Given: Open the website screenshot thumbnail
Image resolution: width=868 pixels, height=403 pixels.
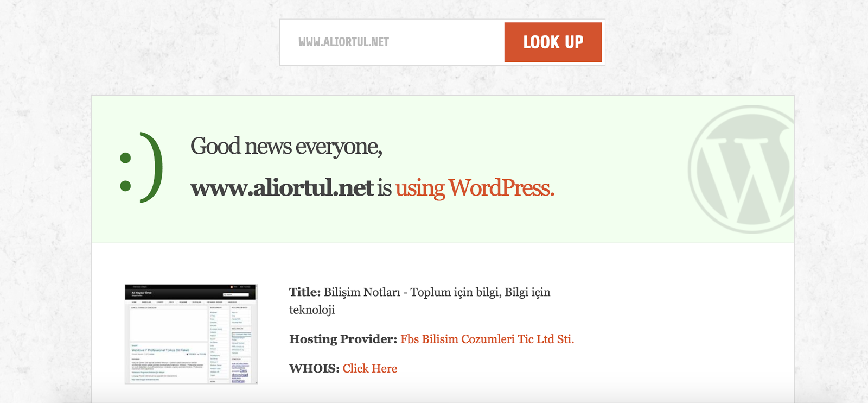Looking at the screenshot, I should pos(191,334).
